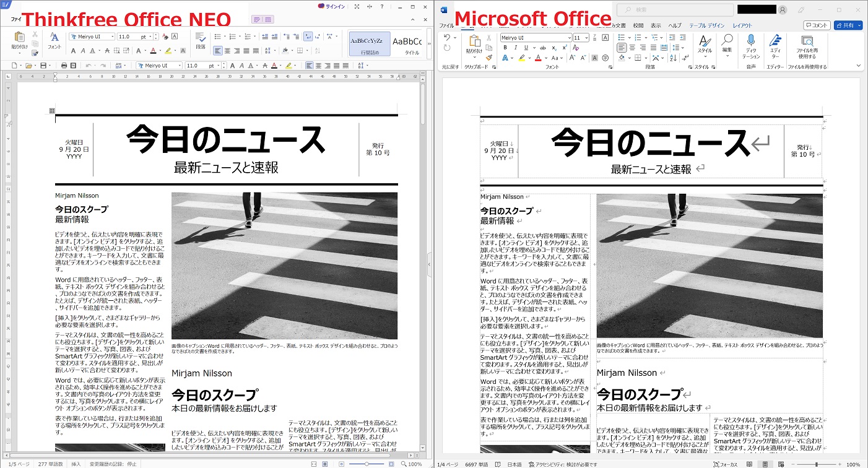Toggle align-left in Thinkfree's ribbon
Viewport: 868px width, 468px height.
tap(217, 51)
